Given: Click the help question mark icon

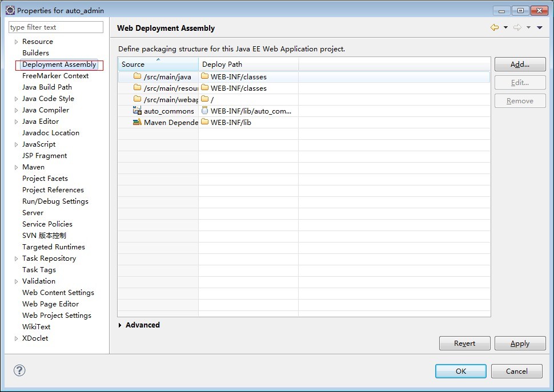Looking at the screenshot, I should click(x=19, y=370).
